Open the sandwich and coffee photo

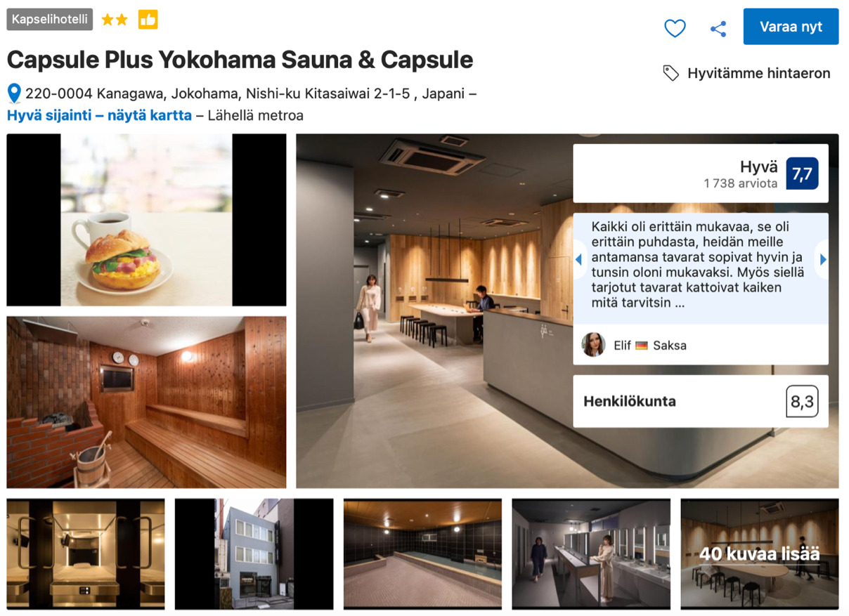coord(146,220)
